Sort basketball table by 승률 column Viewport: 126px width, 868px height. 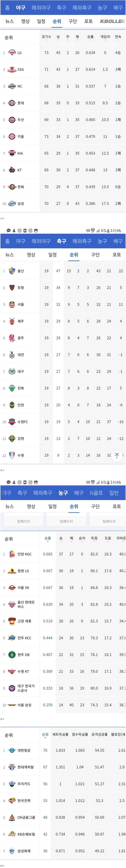pos(48,538)
